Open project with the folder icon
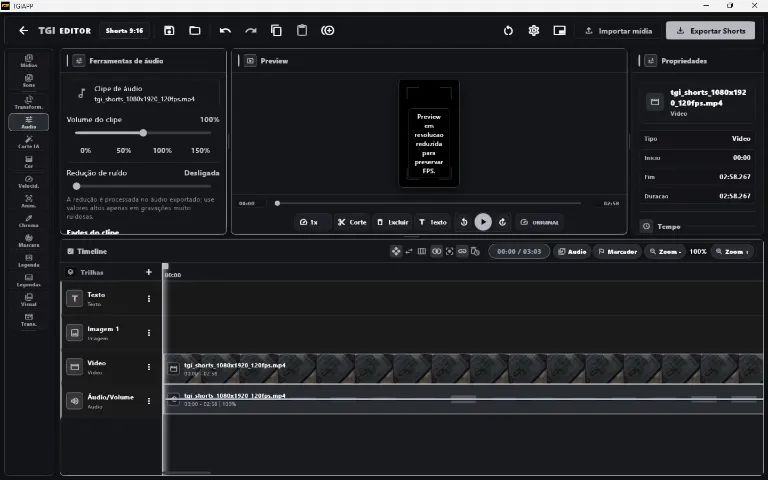The image size is (768, 480). (195, 30)
